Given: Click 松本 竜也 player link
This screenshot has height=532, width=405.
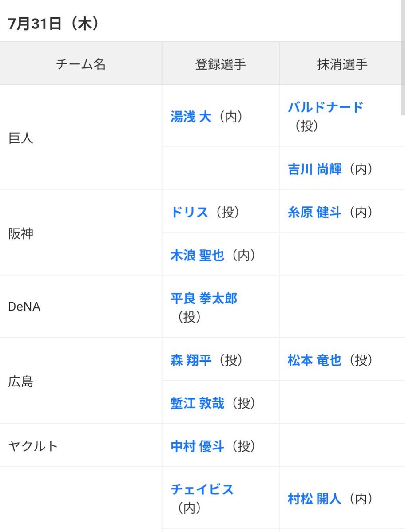Looking at the screenshot, I should click(x=315, y=360).
